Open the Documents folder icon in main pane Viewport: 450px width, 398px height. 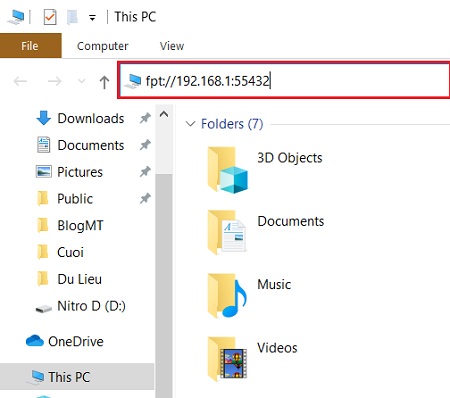(x=227, y=232)
